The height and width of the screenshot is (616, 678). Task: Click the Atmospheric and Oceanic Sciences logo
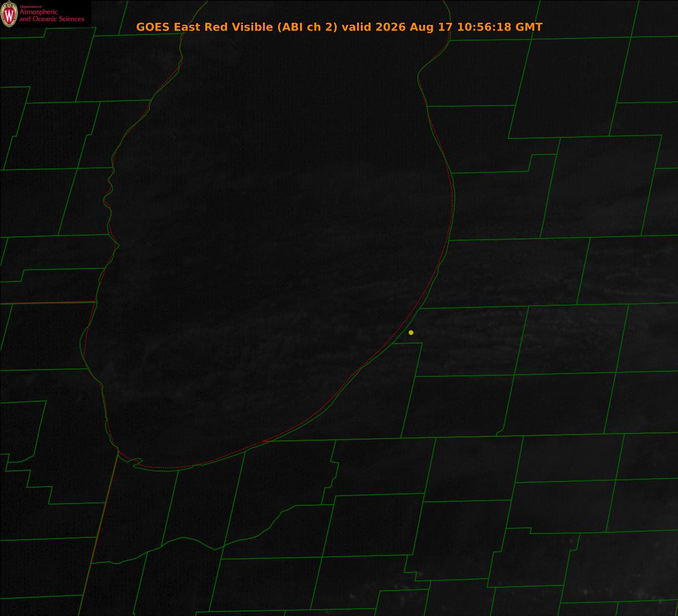click(45, 14)
